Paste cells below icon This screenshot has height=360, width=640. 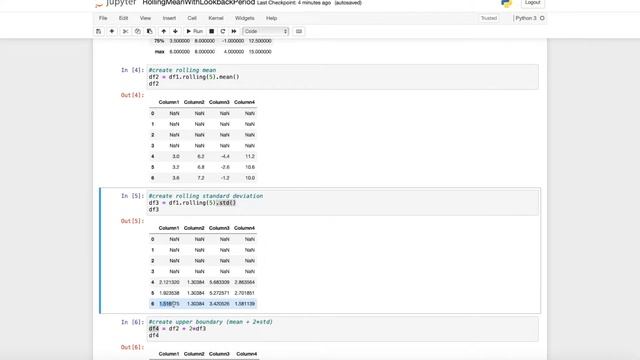(x=149, y=31)
